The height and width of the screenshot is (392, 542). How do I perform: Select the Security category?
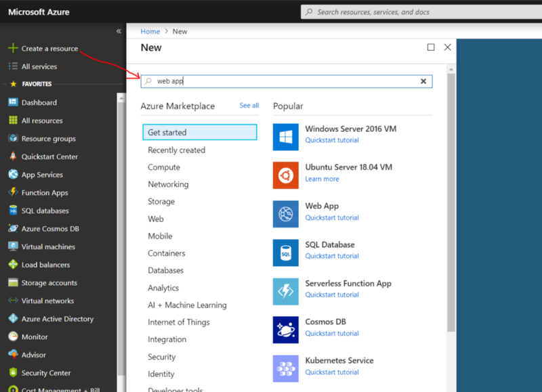[x=161, y=357]
